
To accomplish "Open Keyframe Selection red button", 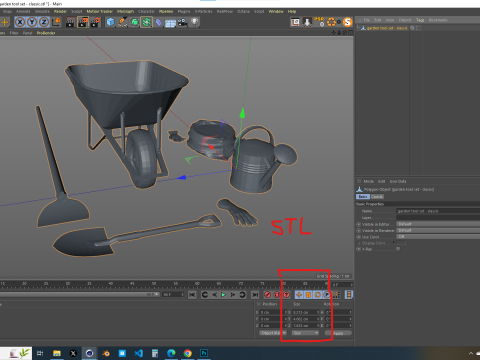I will click(286, 295).
